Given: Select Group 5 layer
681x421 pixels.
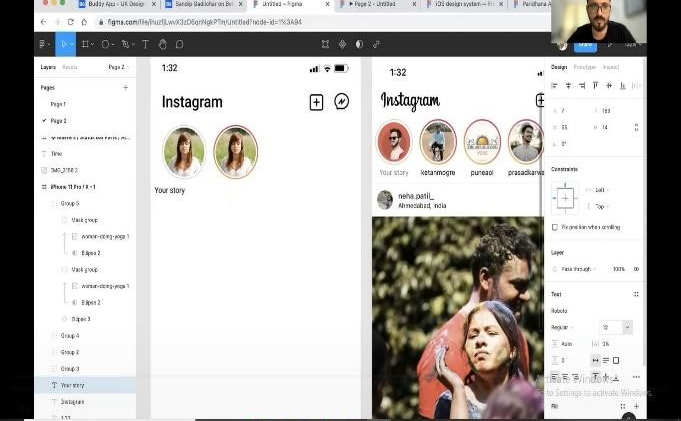Looking at the screenshot, I should (85, 203).
